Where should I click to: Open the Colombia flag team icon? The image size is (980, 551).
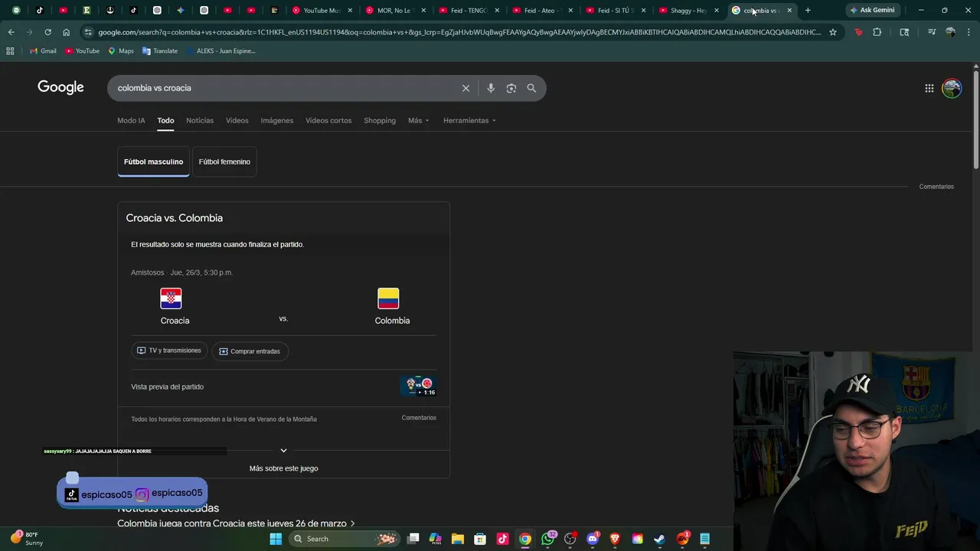coord(388,298)
